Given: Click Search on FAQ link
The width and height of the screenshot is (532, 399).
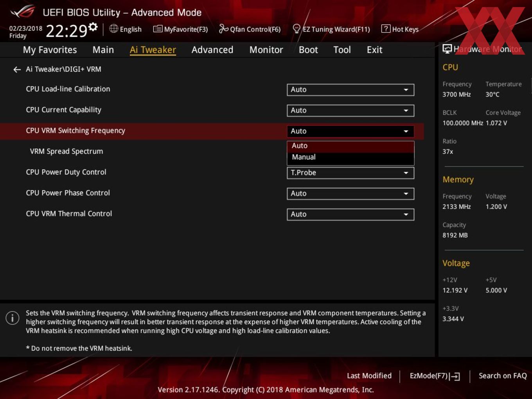Looking at the screenshot, I should 503,376.
